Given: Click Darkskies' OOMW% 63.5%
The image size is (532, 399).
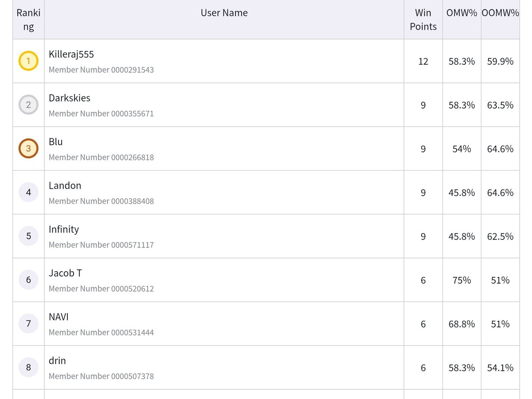Looking at the screenshot, I should [500, 105].
